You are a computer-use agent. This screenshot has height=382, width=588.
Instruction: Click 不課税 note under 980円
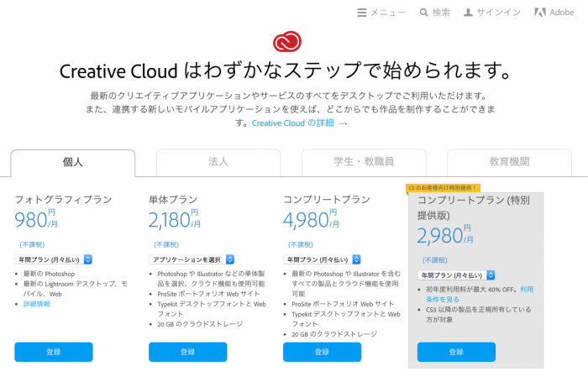(32, 245)
